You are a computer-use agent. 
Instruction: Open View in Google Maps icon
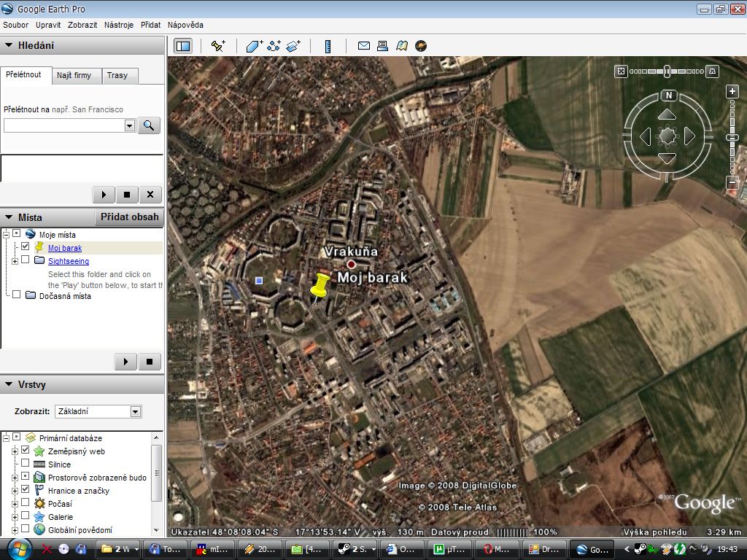tap(402, 46)
